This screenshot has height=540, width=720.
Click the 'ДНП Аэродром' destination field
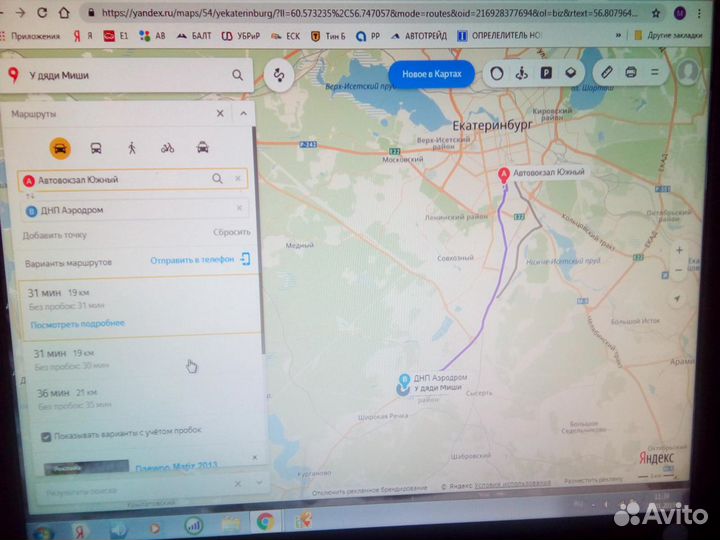(130, 209)
